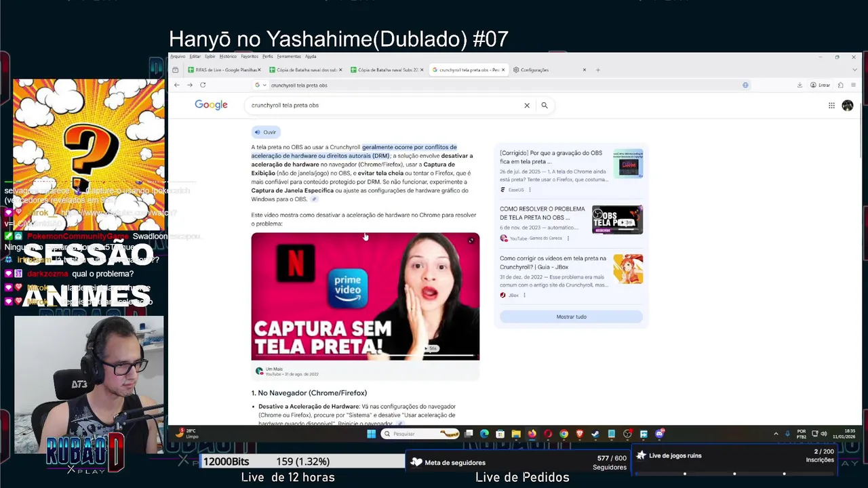The height and width of the screenshot is (488, 868).
Task: Click the Ouvir listen button
Action: [x=266, y=132]
